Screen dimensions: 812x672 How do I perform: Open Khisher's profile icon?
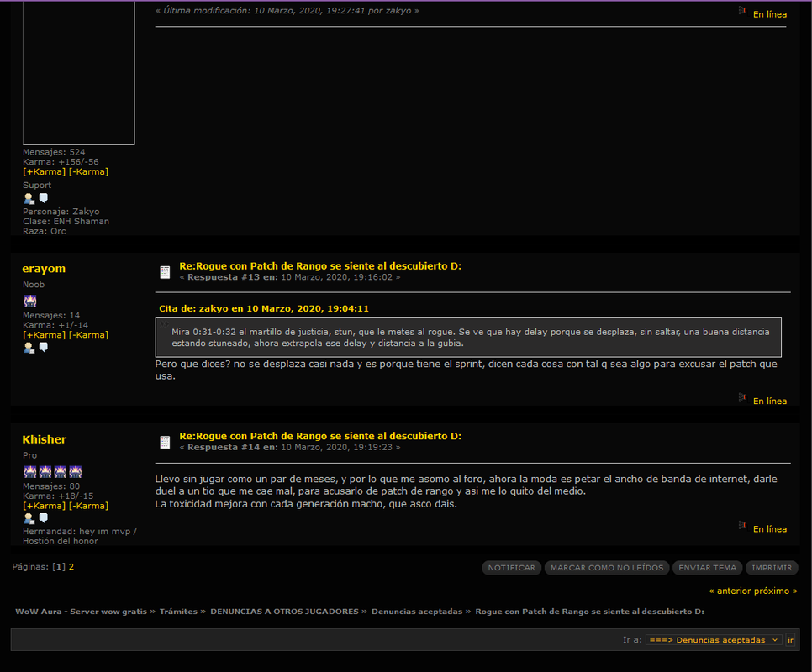[29, 519]
